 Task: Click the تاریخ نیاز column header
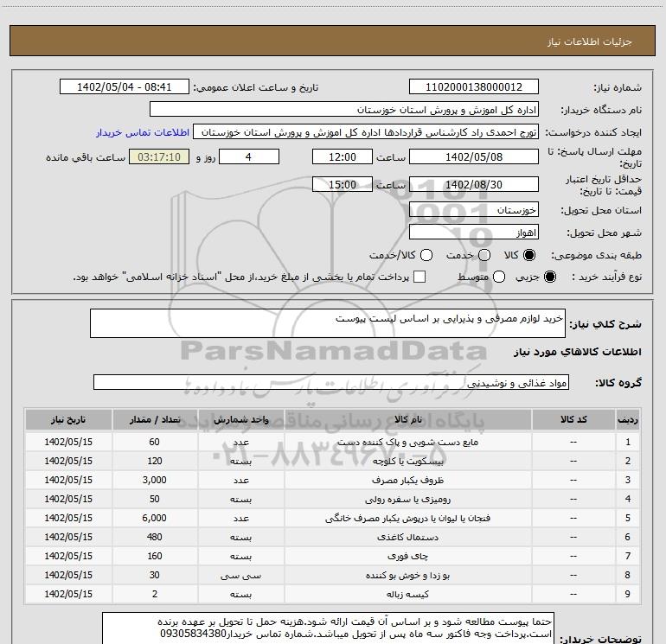(68, 419)
